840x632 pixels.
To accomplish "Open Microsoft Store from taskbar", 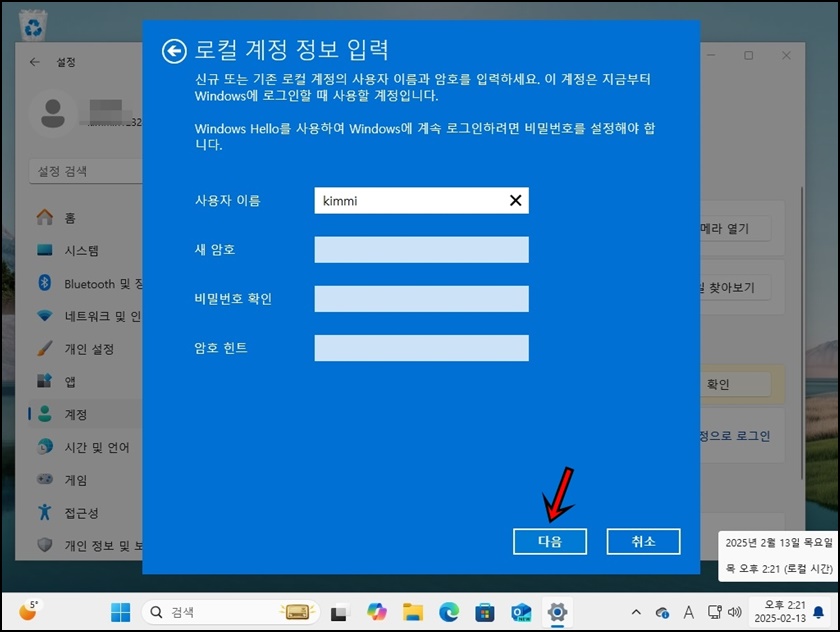I will point(485,612).
